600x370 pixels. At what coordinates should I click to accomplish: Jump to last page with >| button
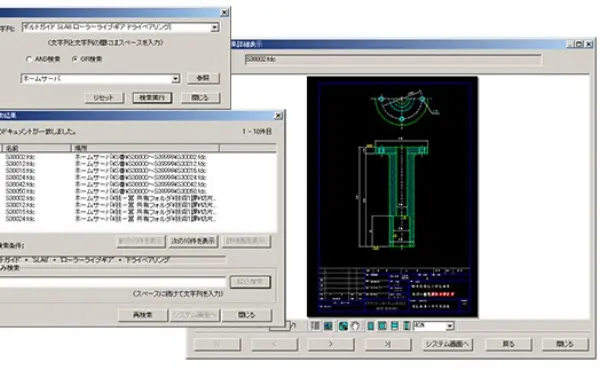pos(388,344)
